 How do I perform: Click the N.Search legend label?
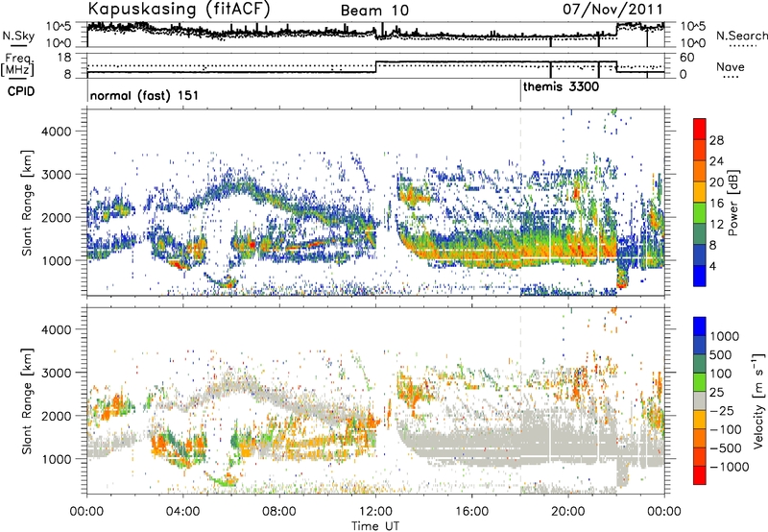(x=742, y=36)
